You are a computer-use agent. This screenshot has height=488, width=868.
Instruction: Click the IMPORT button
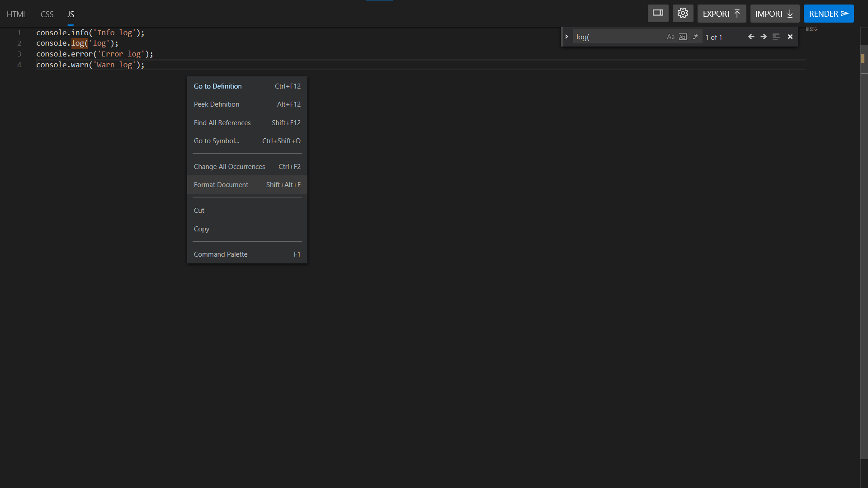(774, 14)
